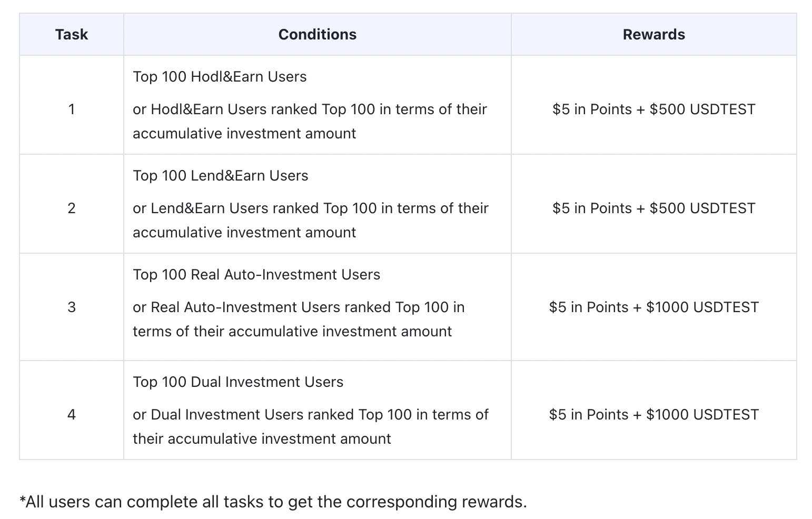This screenshot has width=812, height=519.
Task: Click the Hodl&Earn accumulative investment description
Action: click(310, 122)
